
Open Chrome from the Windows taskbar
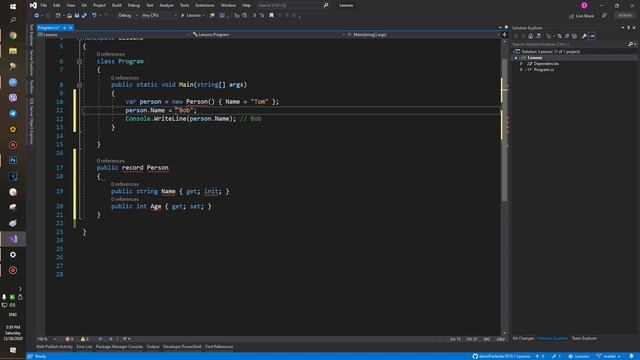[13, 36]
